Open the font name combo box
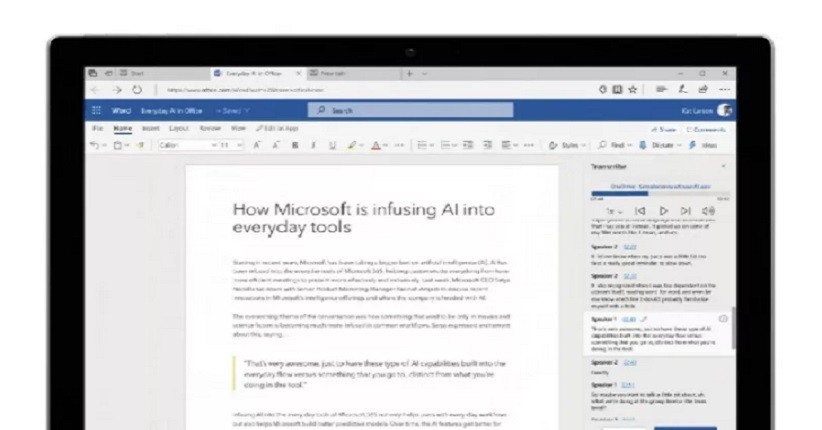Image resolution: width=822 pixels, height=430 pixels. [188, 145]
